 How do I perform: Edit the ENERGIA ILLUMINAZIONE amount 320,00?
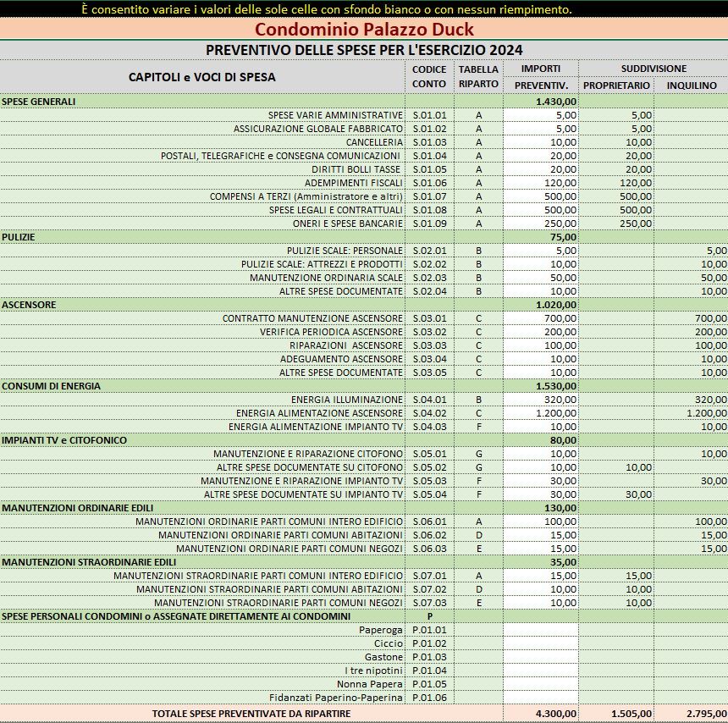[541, 400]
